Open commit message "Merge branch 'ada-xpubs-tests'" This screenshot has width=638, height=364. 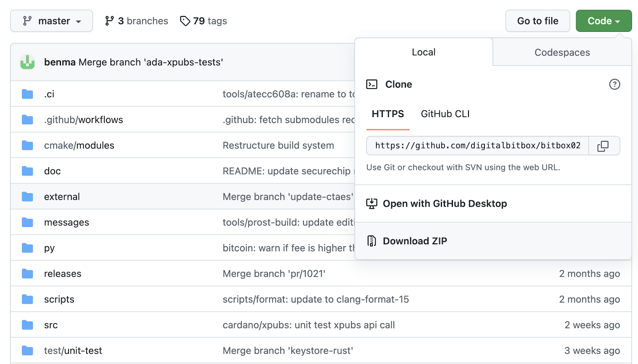click(151, 63)
